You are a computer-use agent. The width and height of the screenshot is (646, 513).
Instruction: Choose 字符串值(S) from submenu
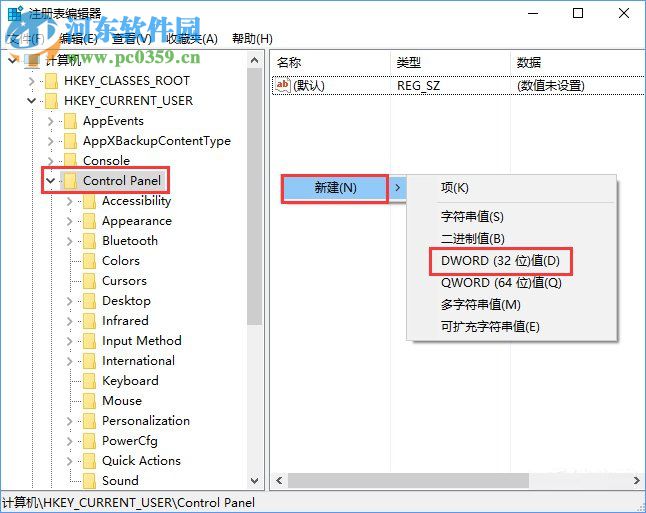(472, 216)
